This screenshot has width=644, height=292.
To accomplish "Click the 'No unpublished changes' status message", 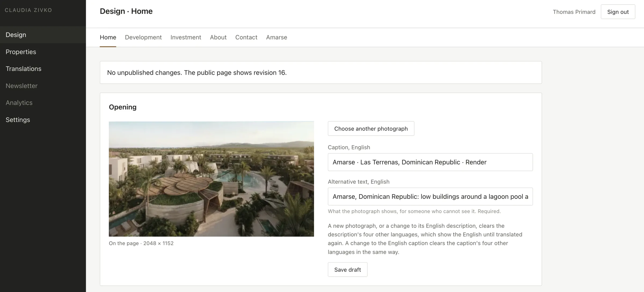I will (197, 73).
